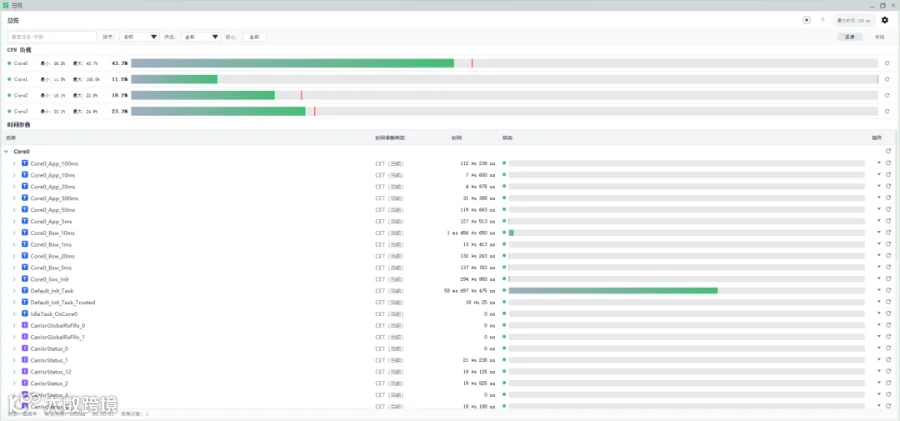
Task: Click the task icon of Core0_App_5ms
Action: (x=25, y=221)
